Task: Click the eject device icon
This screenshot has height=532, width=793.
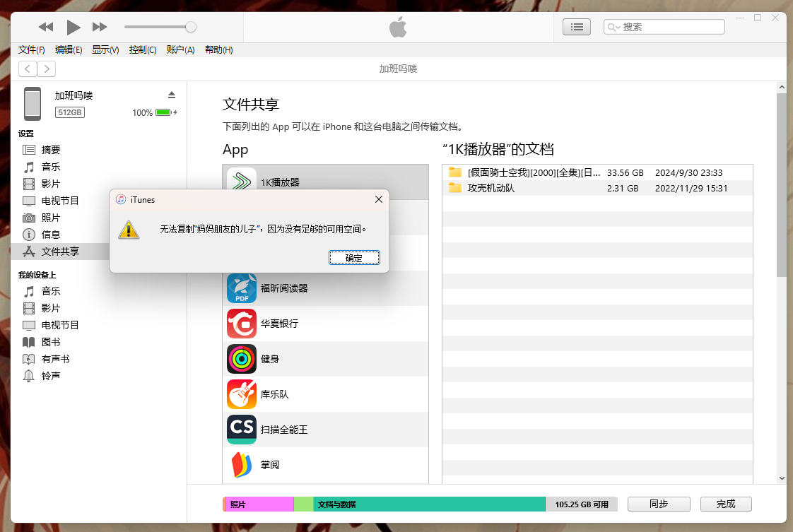Action: (x=171, y=95)
